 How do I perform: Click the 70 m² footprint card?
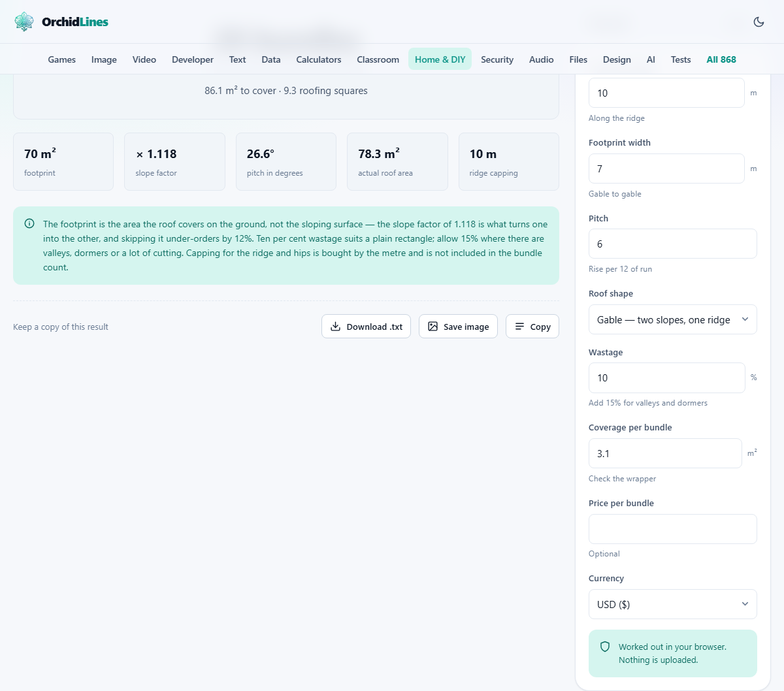click(63, 162)
